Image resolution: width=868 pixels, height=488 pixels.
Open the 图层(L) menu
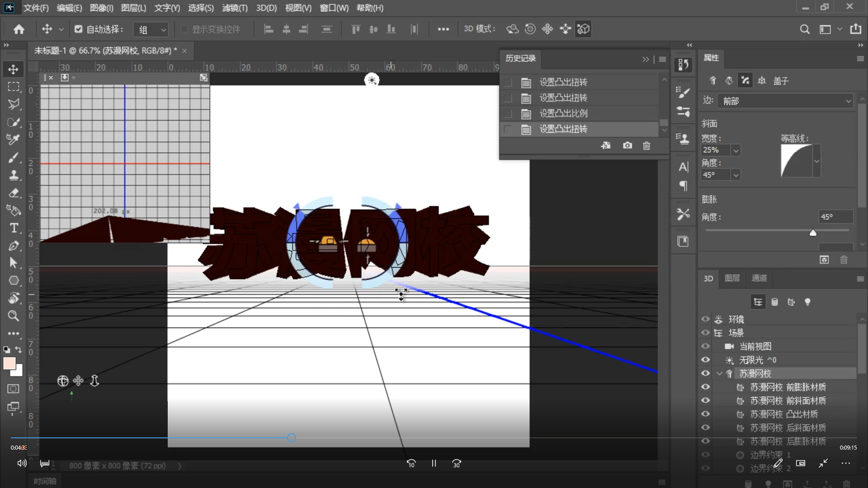134,8
